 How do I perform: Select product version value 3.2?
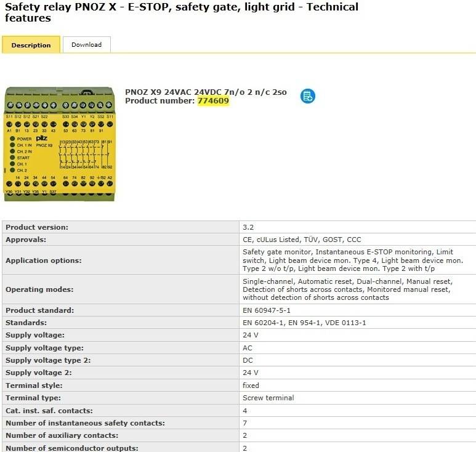[248, 227]
